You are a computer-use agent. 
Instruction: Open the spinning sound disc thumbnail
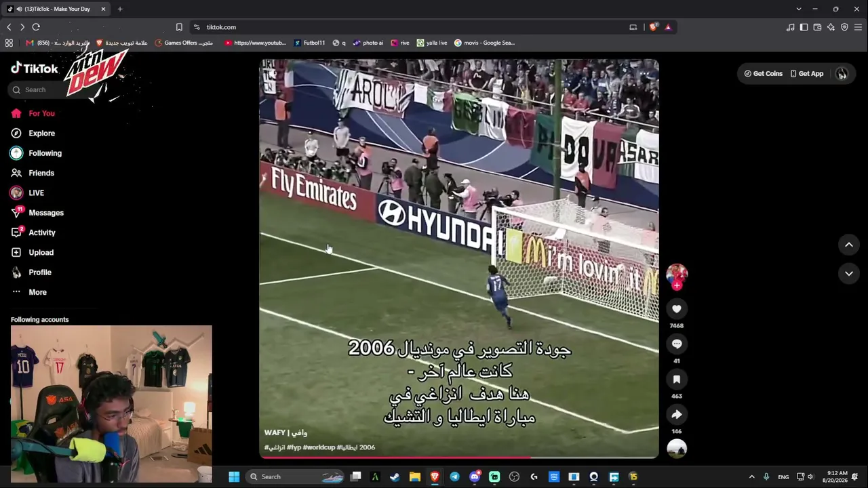click(x=677, y=449)
